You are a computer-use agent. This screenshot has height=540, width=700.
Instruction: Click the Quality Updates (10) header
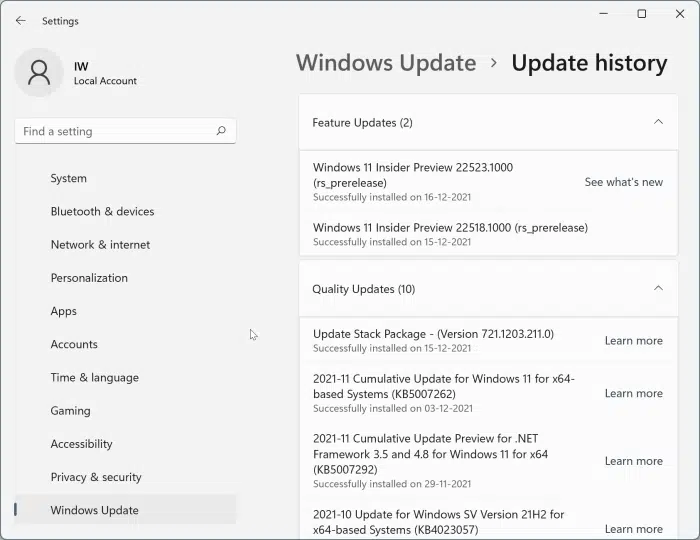click(488, 289)
